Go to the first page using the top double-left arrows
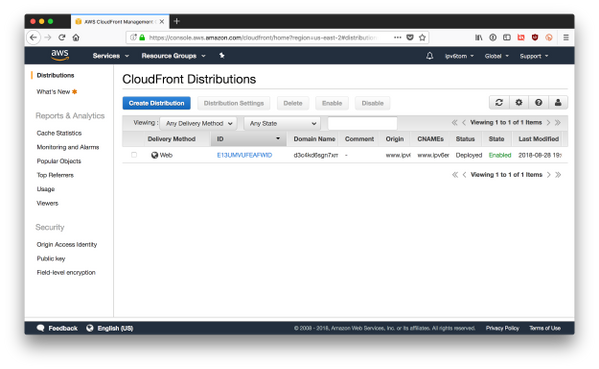The width and height of the screenshot is (599, 369). coord(454,123)
